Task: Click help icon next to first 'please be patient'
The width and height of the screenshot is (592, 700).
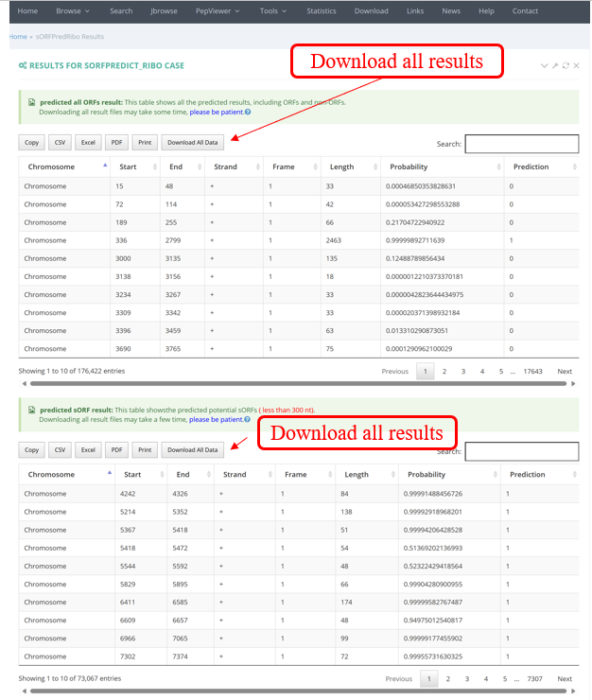Action: [x=248, y=112]
